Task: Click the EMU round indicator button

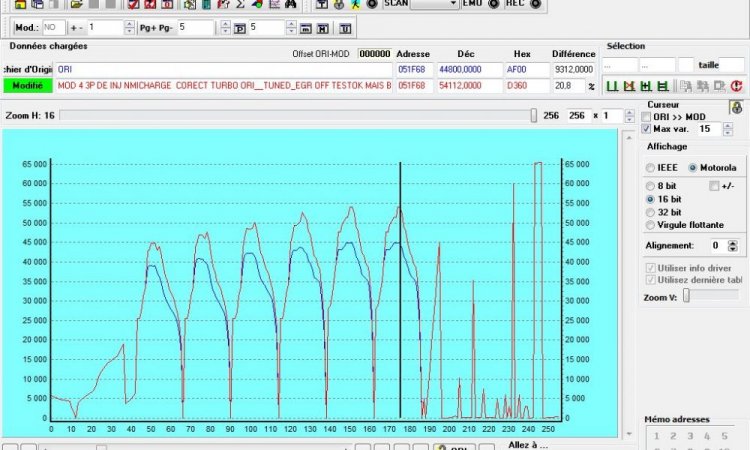Action: 493,4
